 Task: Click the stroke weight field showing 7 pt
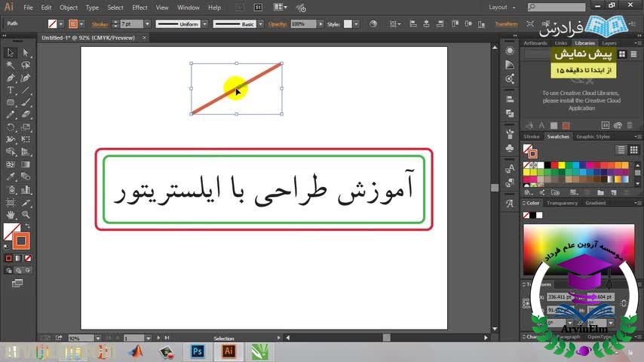(131, 24)
